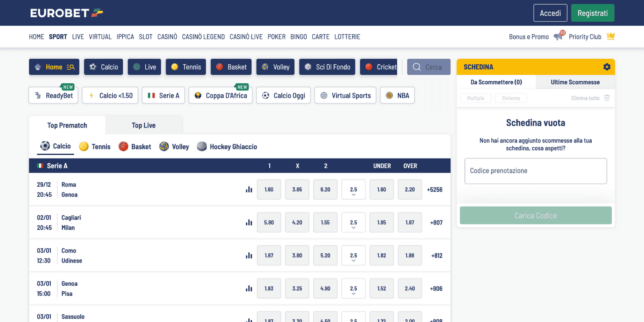Click the Italian flag beside Serie A header
Image resolution: width=644 pixels, height=322 pixels.
click(40, 166)
